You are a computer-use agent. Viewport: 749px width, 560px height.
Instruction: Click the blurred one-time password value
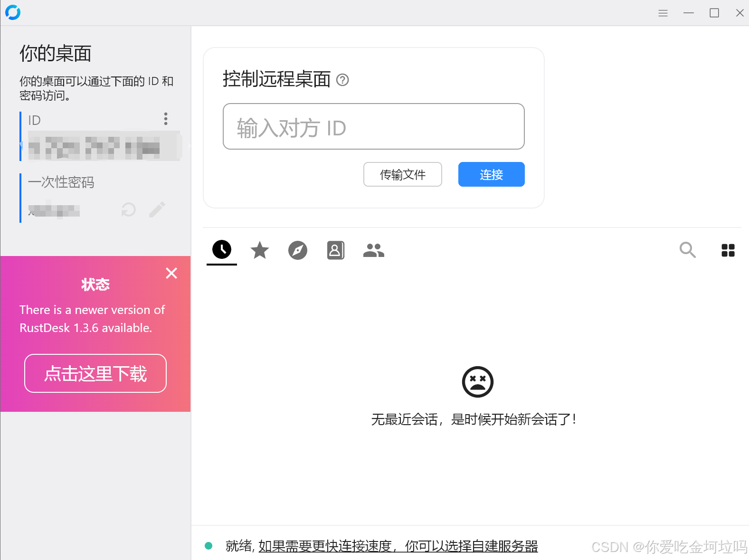[54, 210]
